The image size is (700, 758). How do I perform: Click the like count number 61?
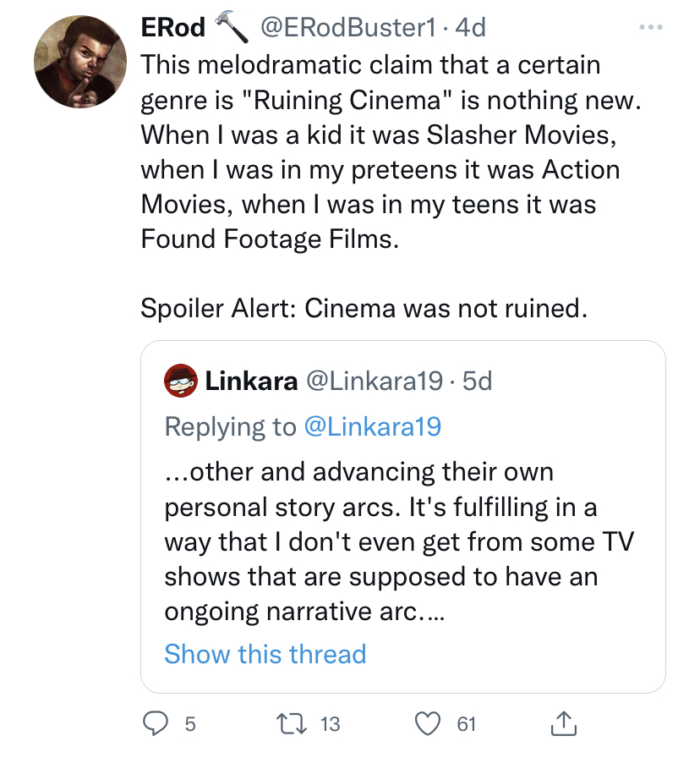pyautogui.click(x=467, y=724)
